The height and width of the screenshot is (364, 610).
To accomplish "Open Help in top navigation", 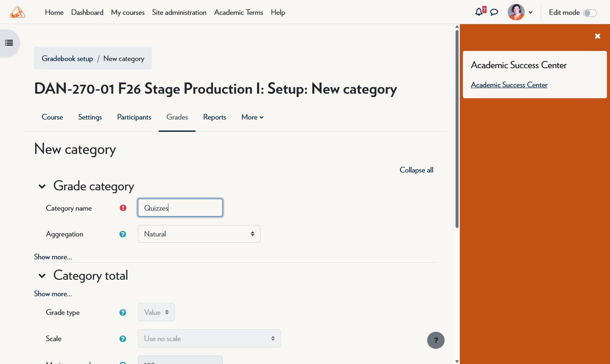I will pyautogui.click(x=278, y=12).
